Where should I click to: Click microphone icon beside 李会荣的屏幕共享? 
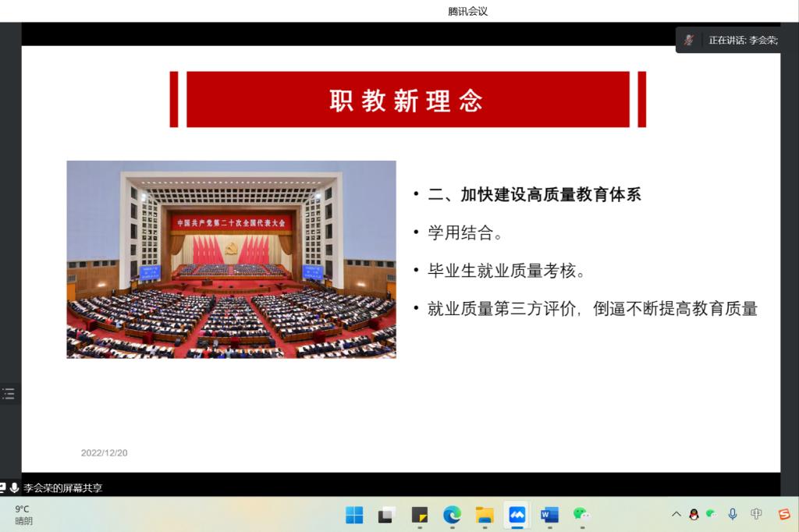coord(14,488)
